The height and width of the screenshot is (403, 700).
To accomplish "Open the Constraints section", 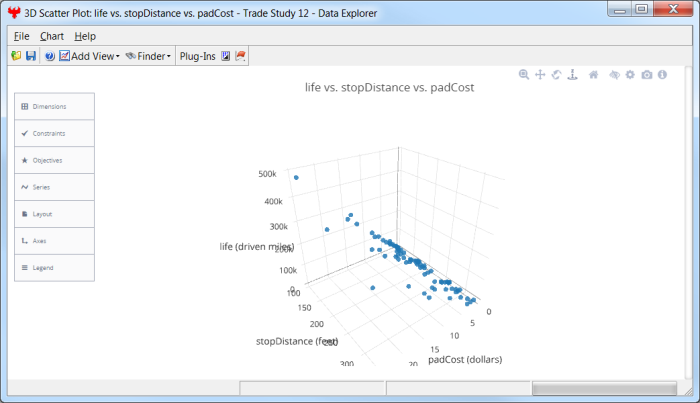I will pyautogui.click(x=54, y=133).
